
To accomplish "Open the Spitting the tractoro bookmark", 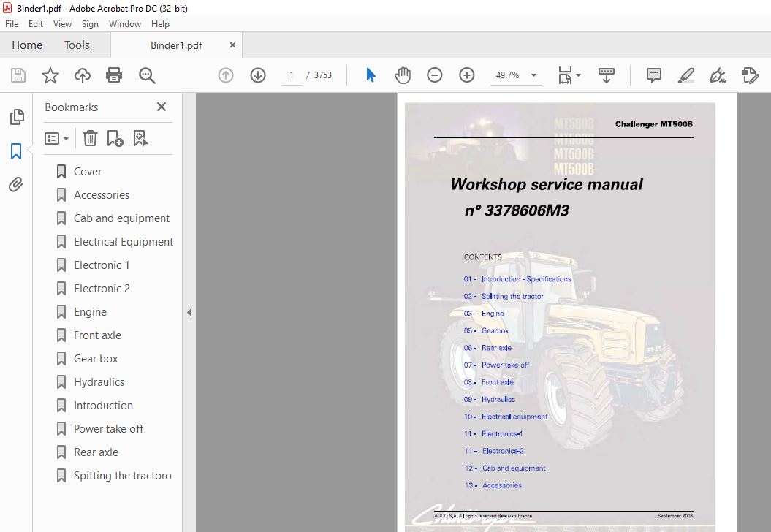I will pyautogui.click(x=123, y=476).
